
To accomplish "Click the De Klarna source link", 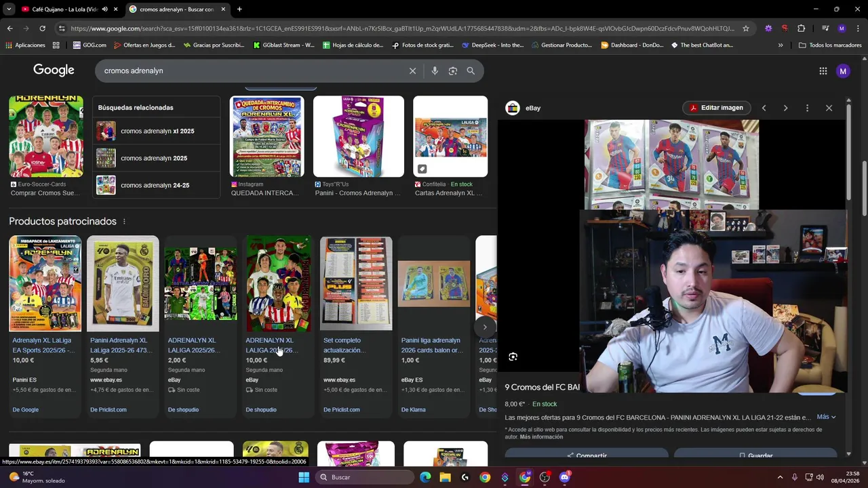I will [x=414, y=409].
